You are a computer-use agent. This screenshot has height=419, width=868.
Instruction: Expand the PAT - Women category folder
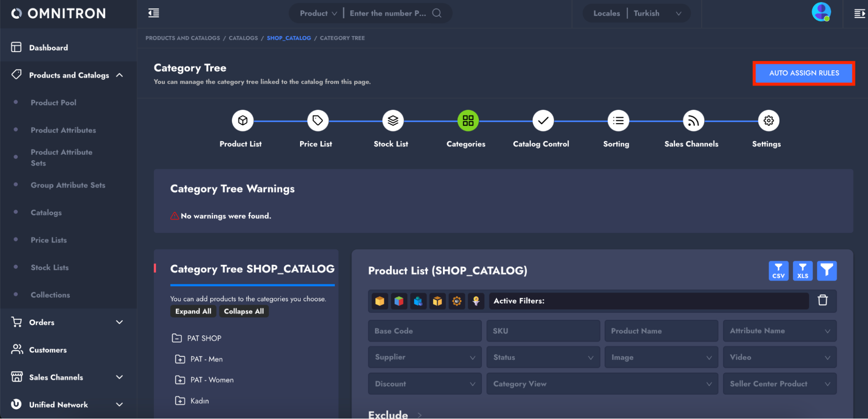(x=180, y=380)
